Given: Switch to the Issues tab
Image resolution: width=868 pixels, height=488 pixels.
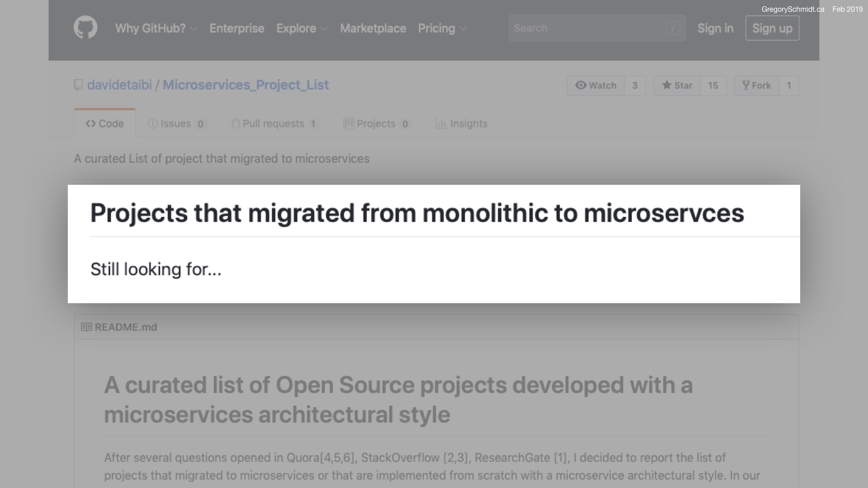Looking at the screenshot, I should point(177,123).
